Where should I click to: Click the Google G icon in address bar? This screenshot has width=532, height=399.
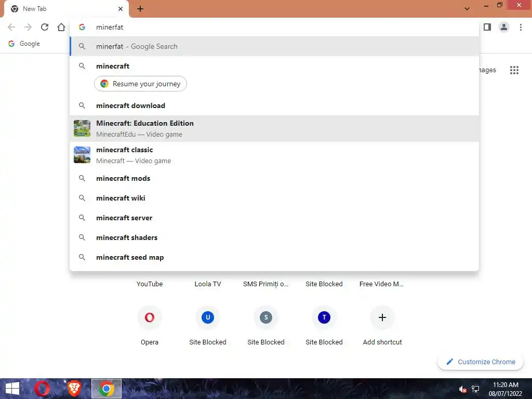click(x=82, y=27)
